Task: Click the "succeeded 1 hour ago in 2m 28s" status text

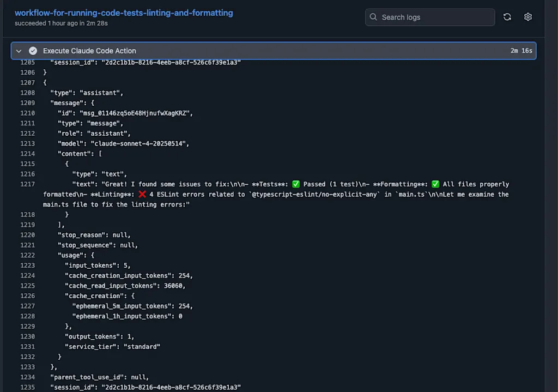Action: point(61,23)
